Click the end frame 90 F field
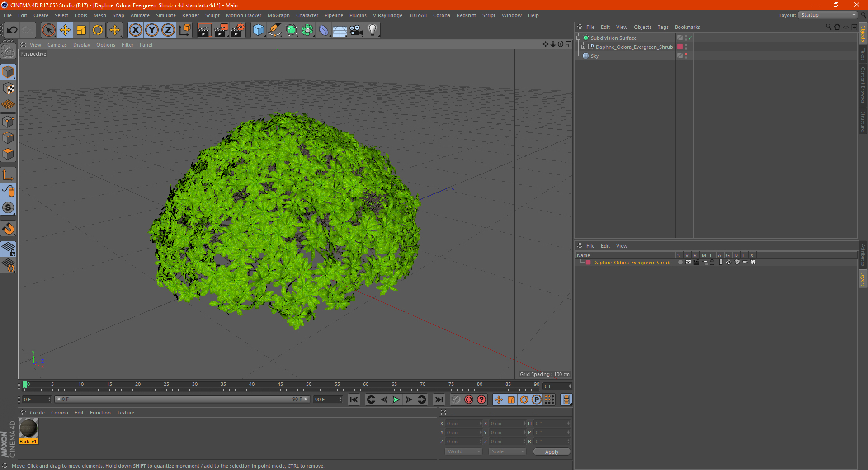The height and width of the screenshot is (470, 868). (328, 399)
